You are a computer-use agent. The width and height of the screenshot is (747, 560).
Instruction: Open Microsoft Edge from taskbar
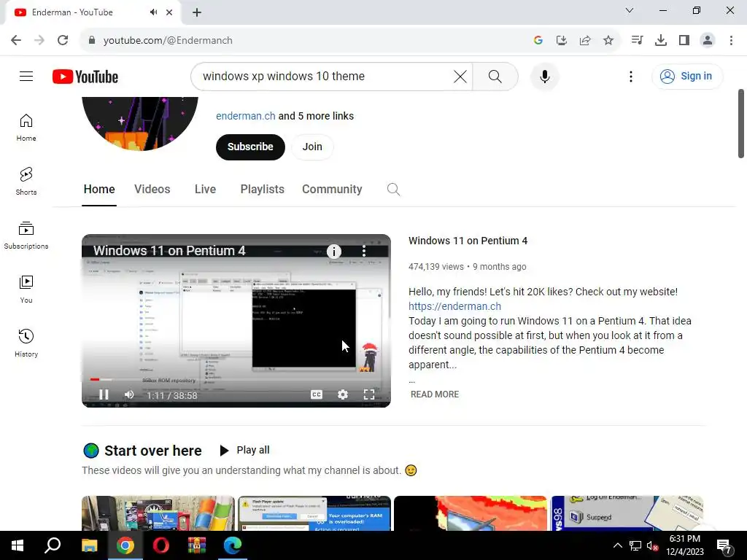pos(232,545)
